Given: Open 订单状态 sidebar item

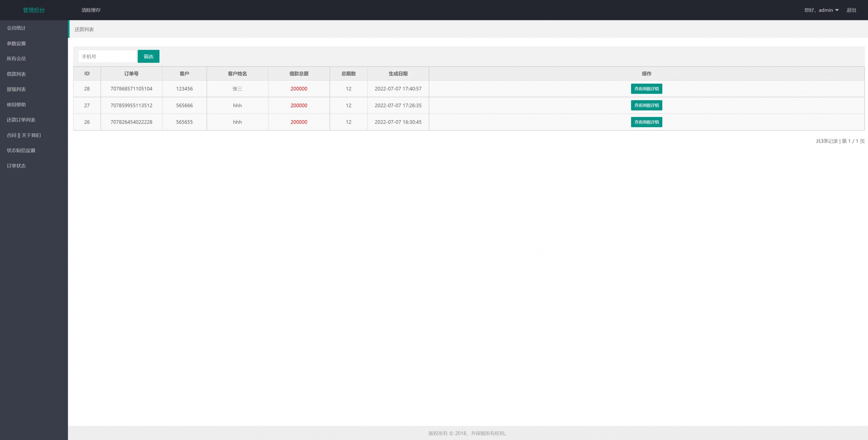Looking at the screenshot, I should (x=16, y=166).
